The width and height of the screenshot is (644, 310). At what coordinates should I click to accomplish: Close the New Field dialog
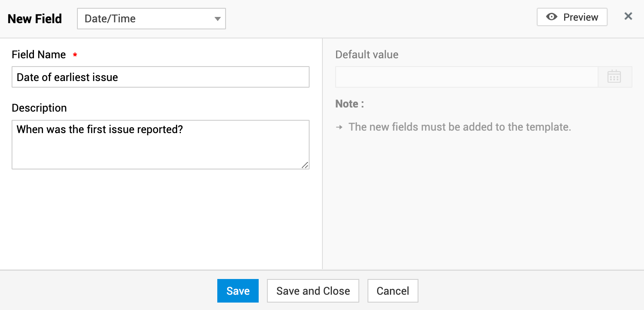[628, 16]
